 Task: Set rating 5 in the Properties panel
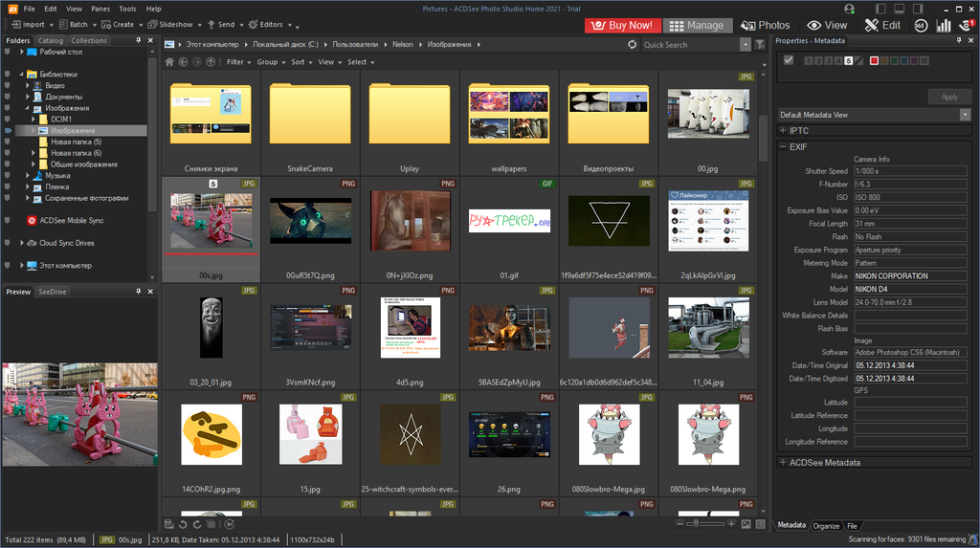click(848, 61)
